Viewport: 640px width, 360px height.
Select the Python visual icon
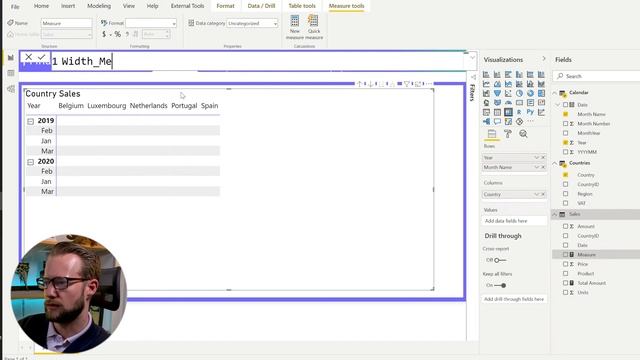tap(530, 112)
